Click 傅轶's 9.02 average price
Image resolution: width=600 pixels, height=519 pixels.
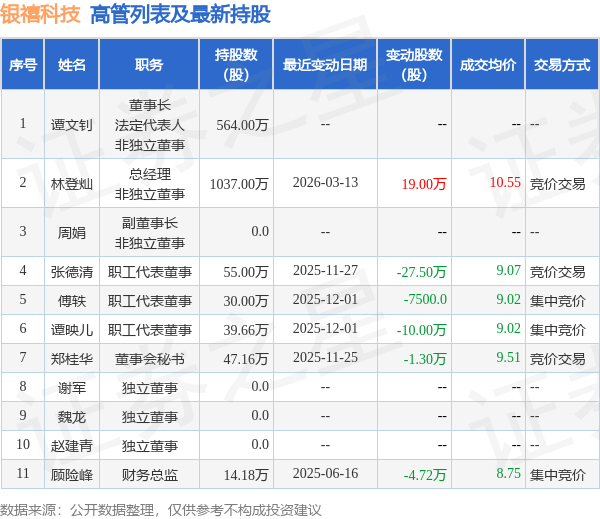tap(509, 299)
